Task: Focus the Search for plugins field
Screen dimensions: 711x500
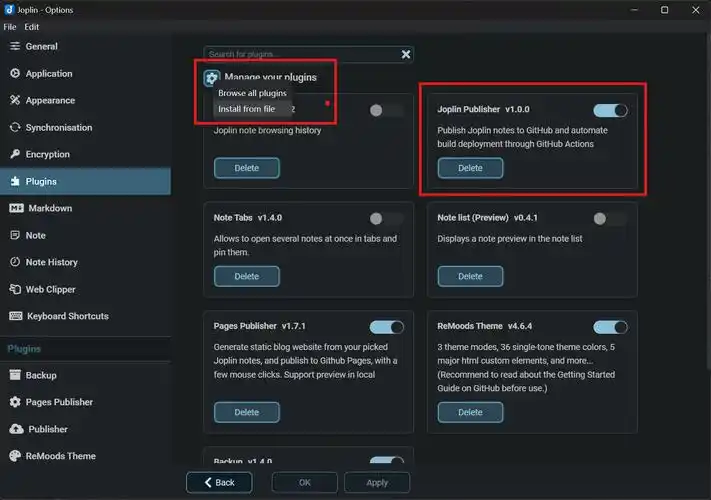Action: (x=300, y=55)
